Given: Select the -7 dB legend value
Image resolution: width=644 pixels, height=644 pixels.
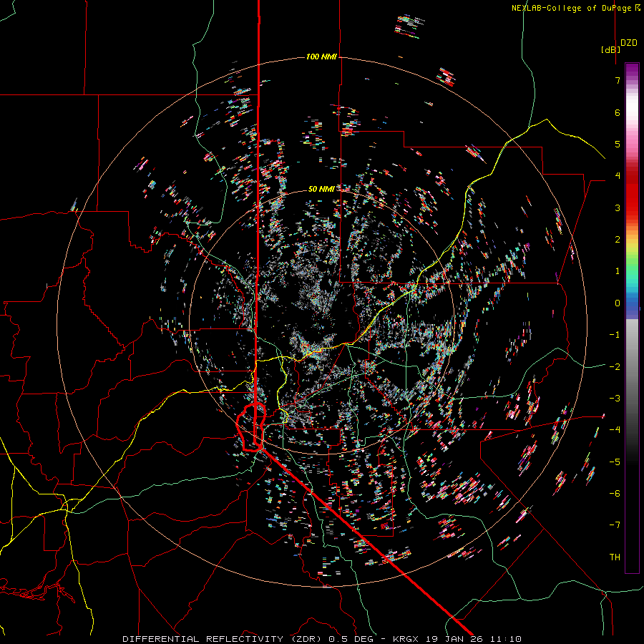Looking at the screenshot, I should [x=615, y=525].
